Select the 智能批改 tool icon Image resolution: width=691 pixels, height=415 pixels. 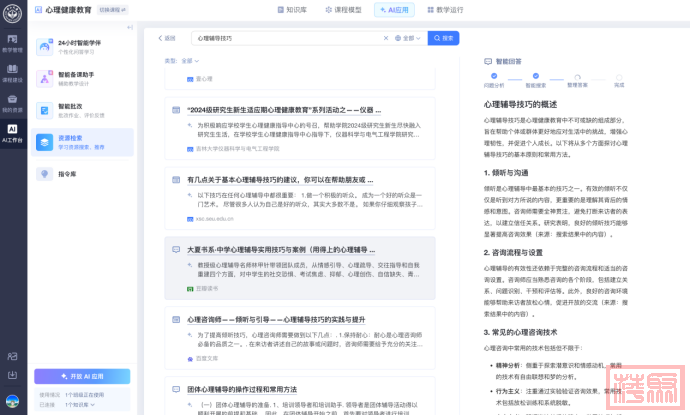[x=45, y=109]
